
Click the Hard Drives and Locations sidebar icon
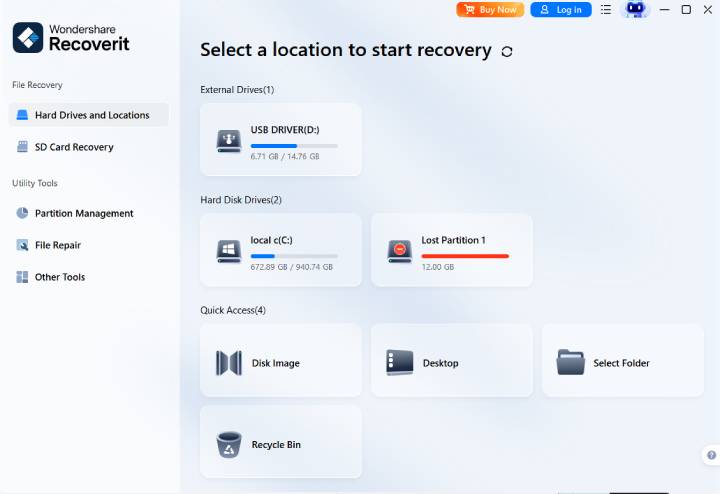[22, 115]
